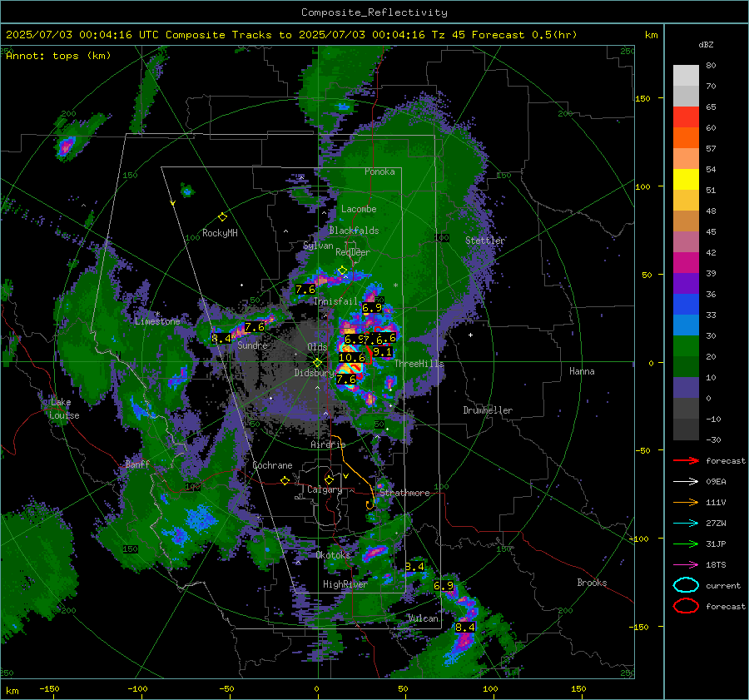
Task: Click the Hanna town label
Action: pyautogui.click(x=582, y=371)
